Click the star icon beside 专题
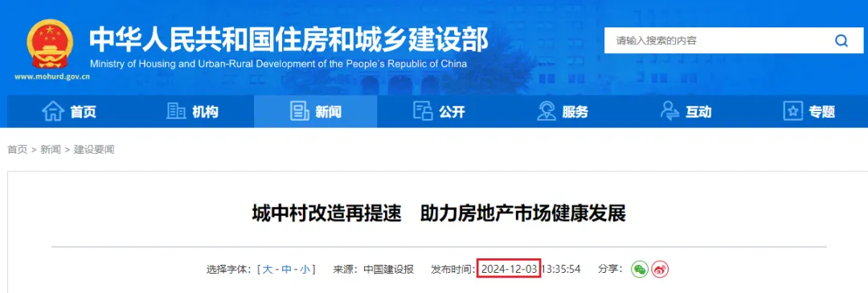The image size is (868, 293). pos(792,112)
